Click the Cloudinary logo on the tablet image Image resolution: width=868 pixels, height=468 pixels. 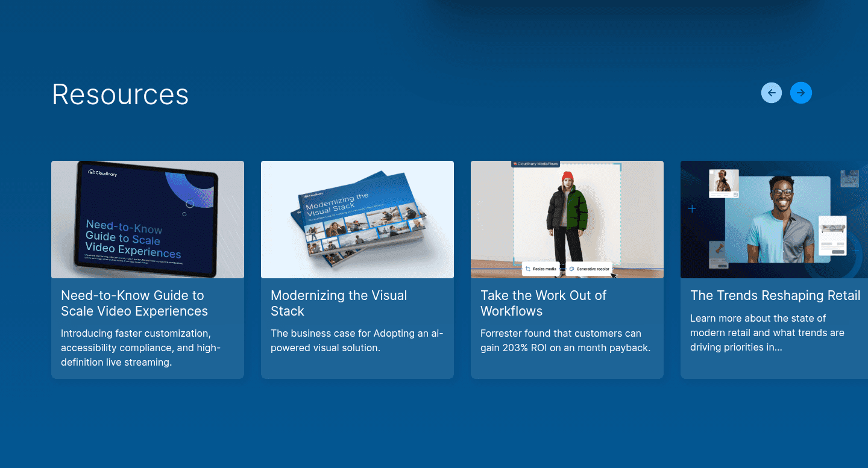pyautogui.click(x=102, y=173)
